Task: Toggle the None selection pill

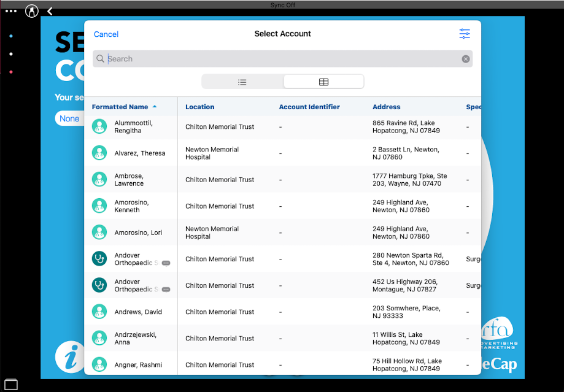Action: click(69, 118)
